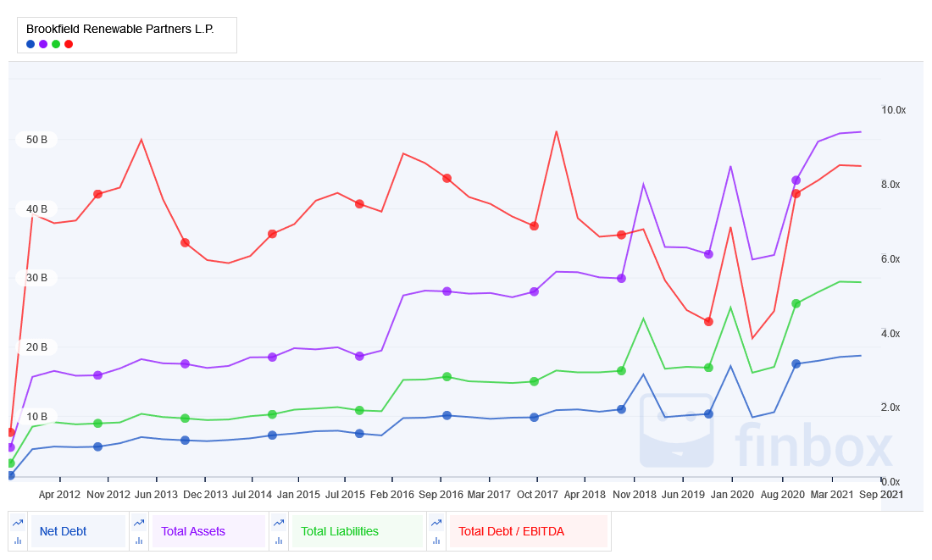Select line chart icon for Net Debt
The height and width of the screenshot is (560, 932).
pos(18,523)
